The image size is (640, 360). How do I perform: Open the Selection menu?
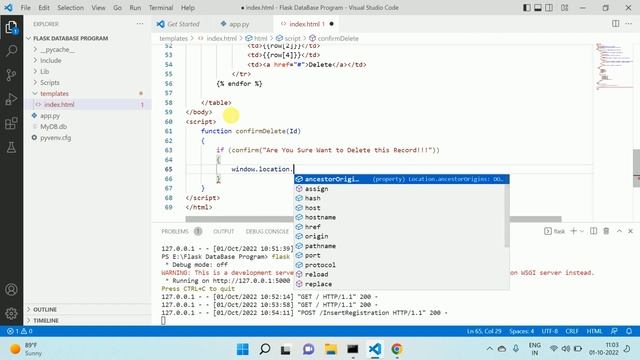pos(70,8)
